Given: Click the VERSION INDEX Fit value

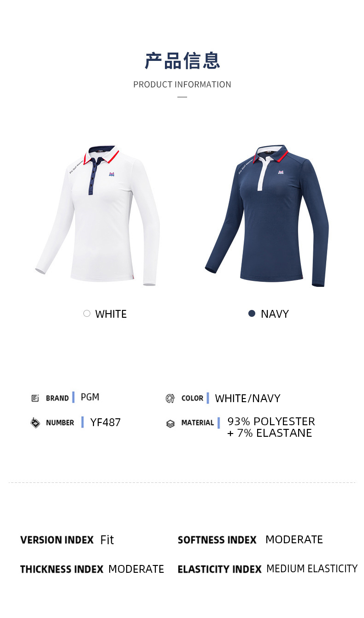Looking at the screenshot, I should (107, 540).
